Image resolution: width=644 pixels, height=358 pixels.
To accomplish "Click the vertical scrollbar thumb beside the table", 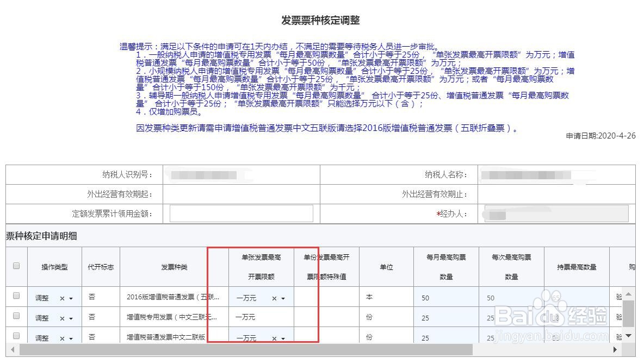I will tap(629, 313).
